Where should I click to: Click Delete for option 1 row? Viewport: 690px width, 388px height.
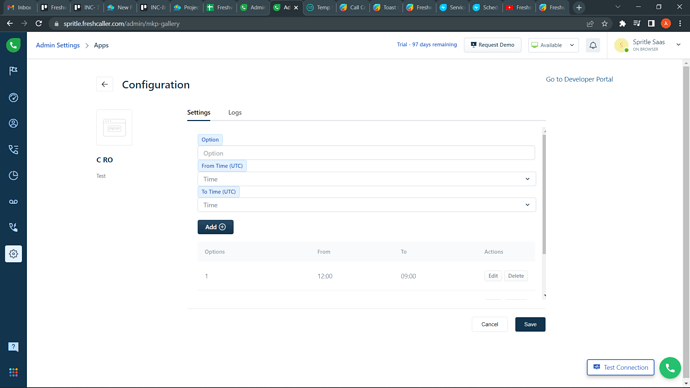[516, 276]
